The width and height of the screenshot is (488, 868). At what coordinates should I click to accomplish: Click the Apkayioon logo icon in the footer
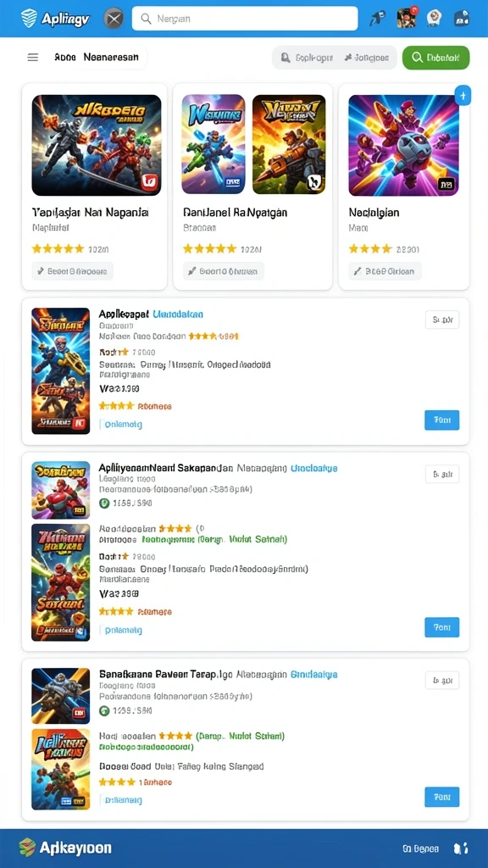click(x=27, y=847)
